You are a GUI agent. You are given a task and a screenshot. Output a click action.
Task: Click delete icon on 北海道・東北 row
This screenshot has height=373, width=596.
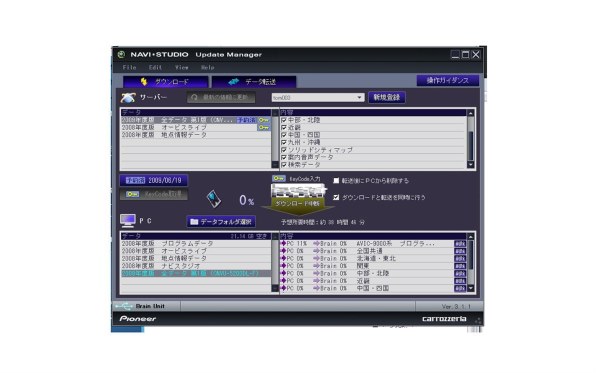460,259
